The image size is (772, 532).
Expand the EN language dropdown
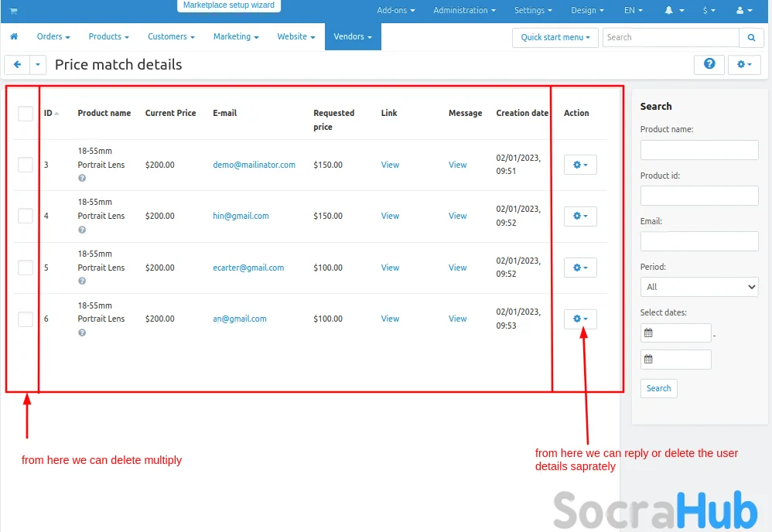click(634, 11)
